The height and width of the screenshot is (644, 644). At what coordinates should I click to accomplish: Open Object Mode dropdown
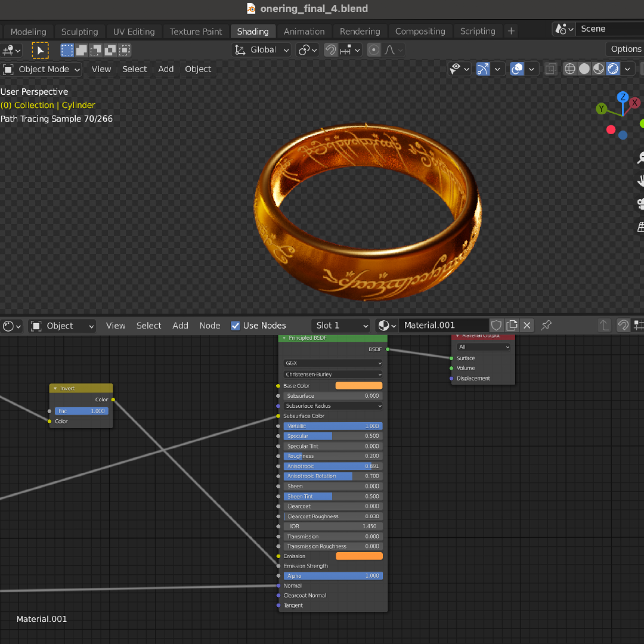click(x=42, y=69)
